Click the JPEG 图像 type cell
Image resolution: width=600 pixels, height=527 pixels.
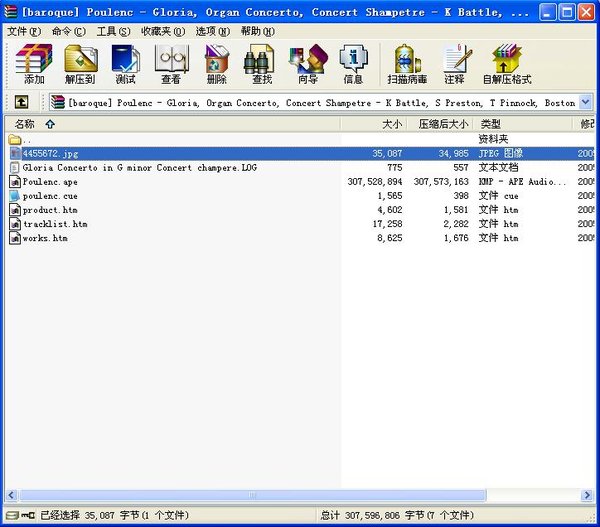(501, 153)
